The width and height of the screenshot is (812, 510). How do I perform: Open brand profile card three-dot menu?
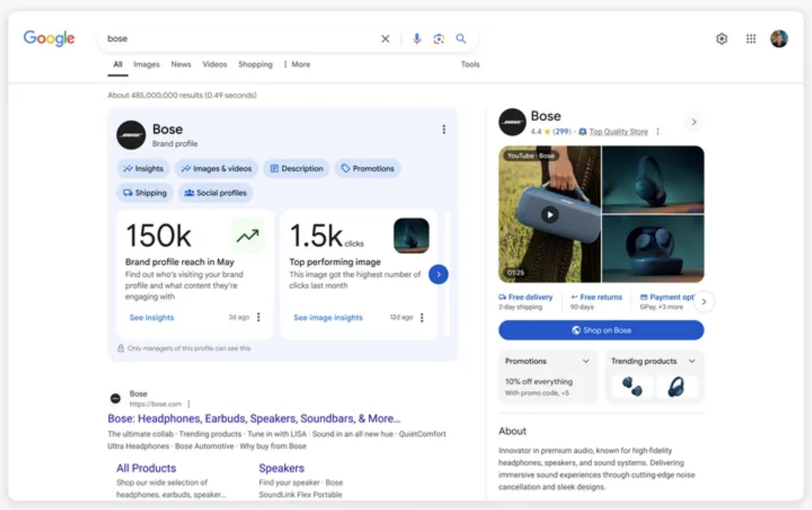(x=444, y=129)
